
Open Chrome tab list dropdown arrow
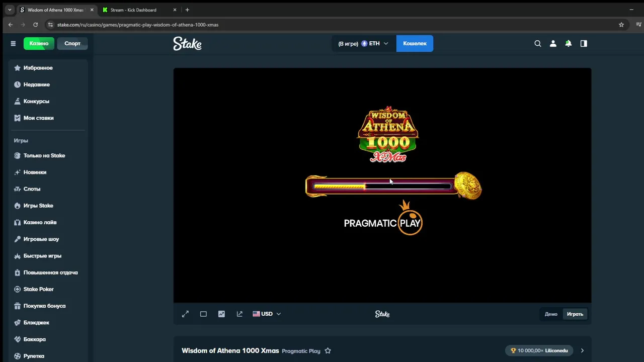9,10
